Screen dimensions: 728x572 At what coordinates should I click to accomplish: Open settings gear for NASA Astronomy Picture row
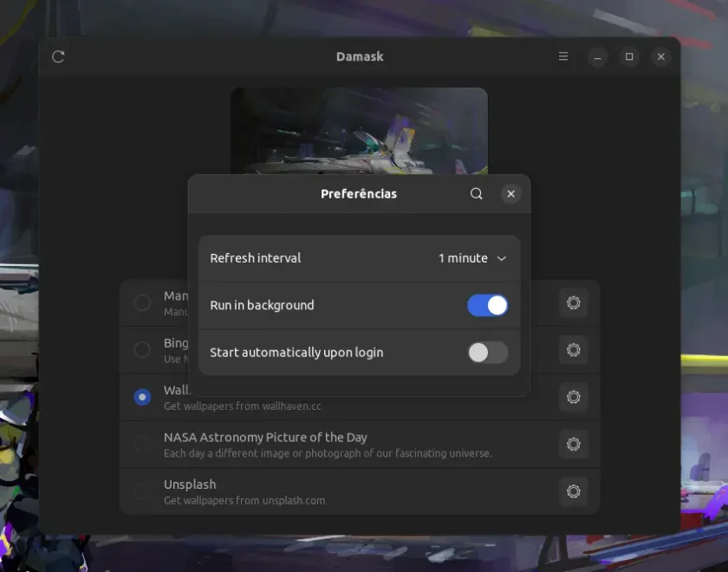(574, 445)
